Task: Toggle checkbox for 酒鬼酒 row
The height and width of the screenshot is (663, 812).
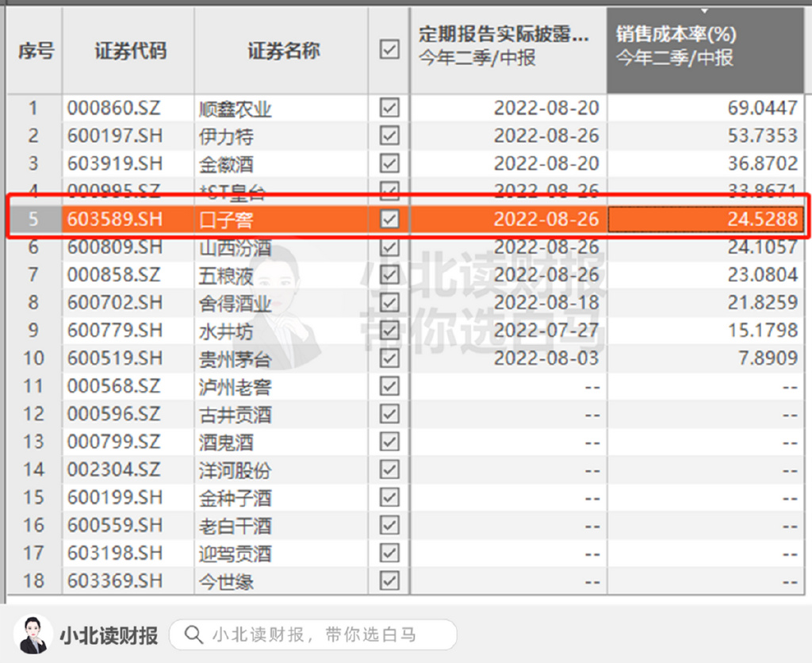Action: [389, 442]
